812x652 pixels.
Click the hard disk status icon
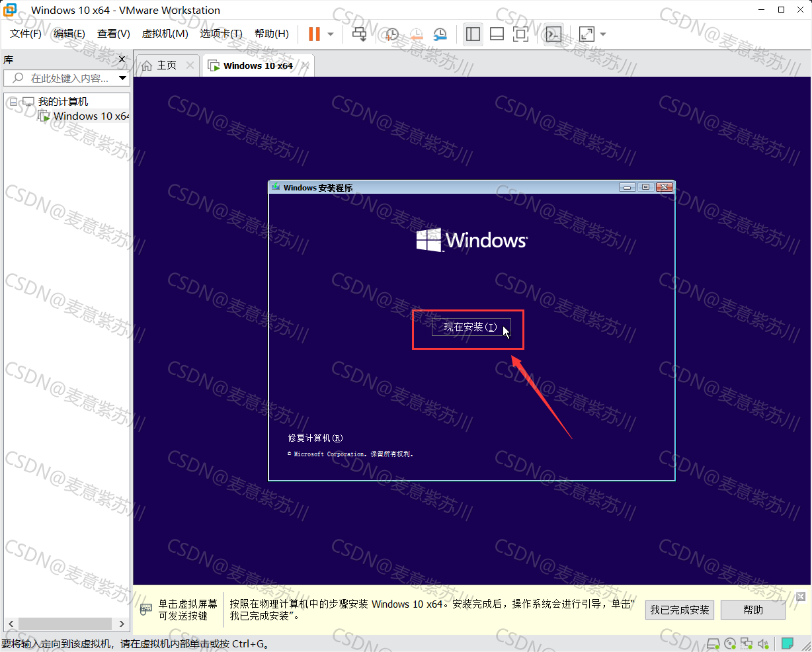pyautogui.click(x=713, y=643)
